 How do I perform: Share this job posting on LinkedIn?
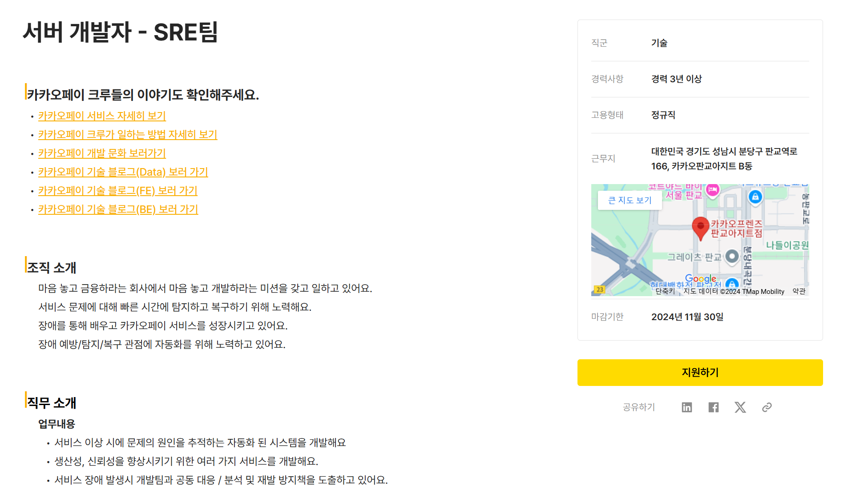click(x=686, y=407)
